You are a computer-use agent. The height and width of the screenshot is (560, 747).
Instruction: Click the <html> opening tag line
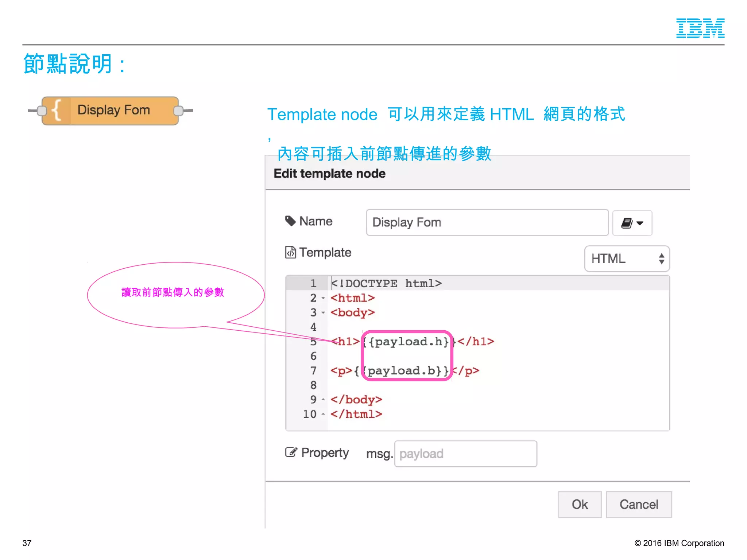click(x=352, y=298)
